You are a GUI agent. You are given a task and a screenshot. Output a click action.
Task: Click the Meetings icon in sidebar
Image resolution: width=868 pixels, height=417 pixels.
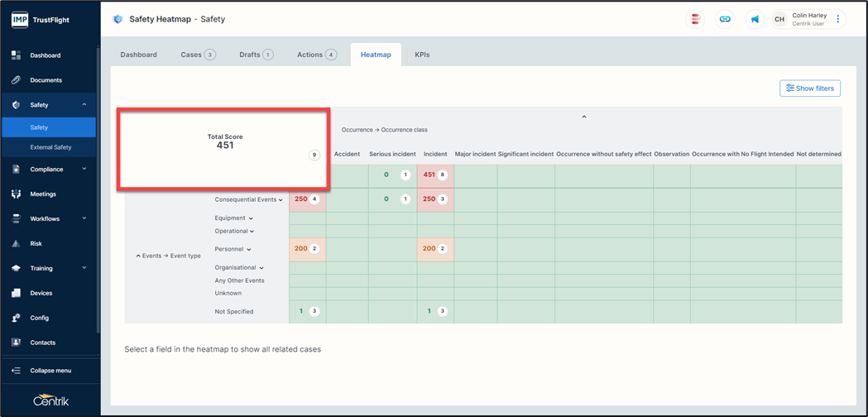click(x=16, y=194)
